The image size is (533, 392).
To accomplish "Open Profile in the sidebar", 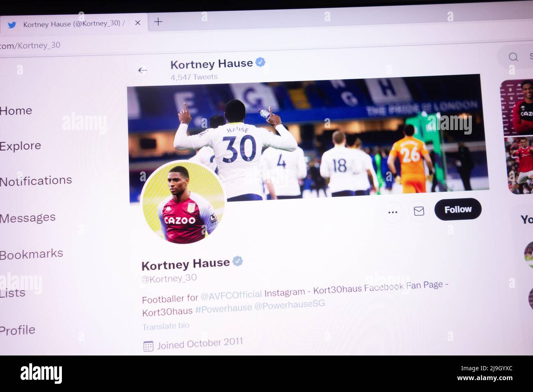I will coord(18,330).
